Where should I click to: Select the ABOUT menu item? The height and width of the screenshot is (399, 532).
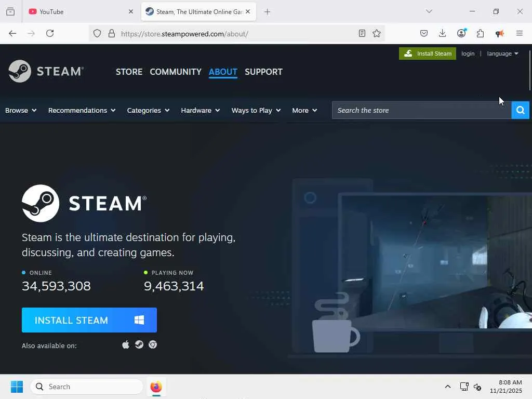click(x=223, y=72)
